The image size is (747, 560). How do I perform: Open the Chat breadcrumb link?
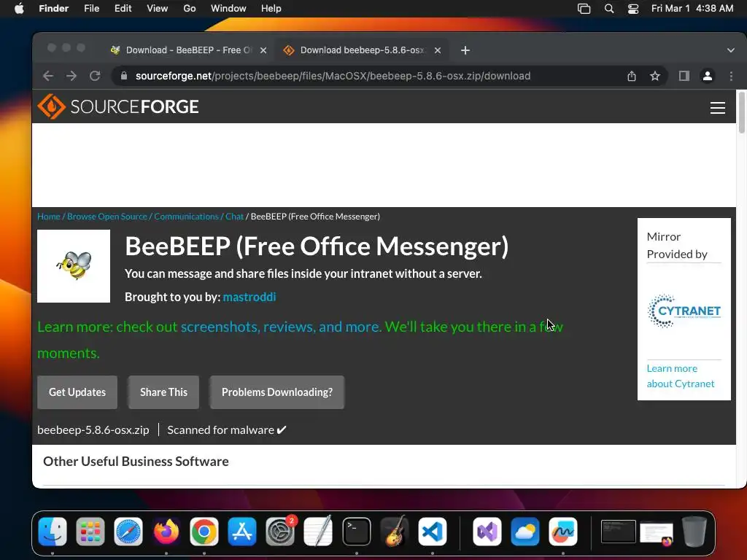[234, 216]
